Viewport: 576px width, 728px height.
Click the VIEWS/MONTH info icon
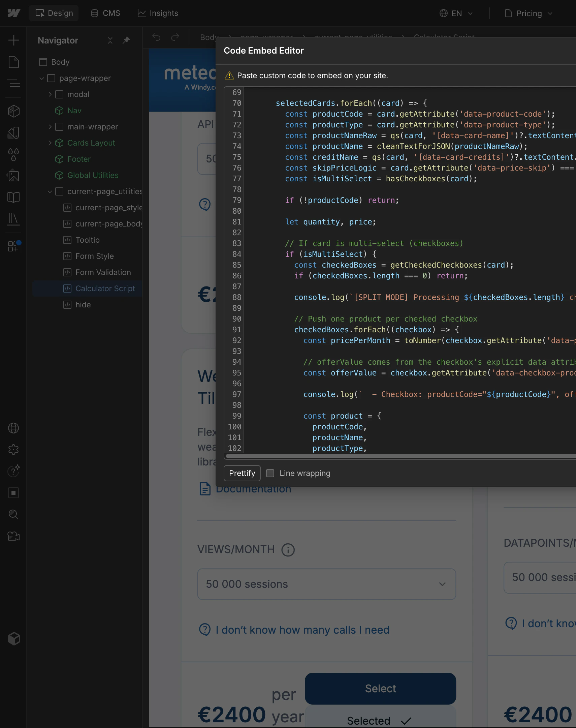tap(288, 550)
